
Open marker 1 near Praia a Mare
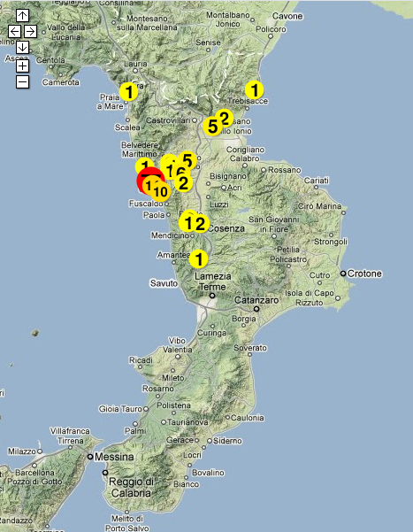coord(129,91)
